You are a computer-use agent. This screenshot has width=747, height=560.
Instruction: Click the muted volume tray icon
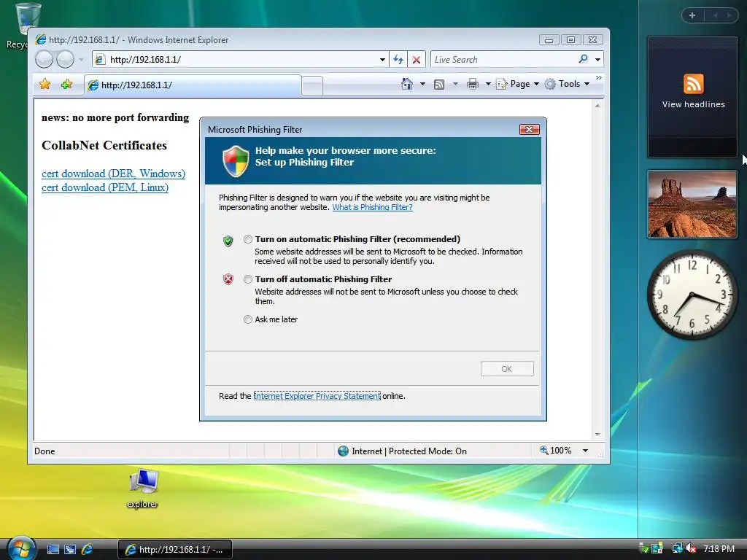pos(692,548)
